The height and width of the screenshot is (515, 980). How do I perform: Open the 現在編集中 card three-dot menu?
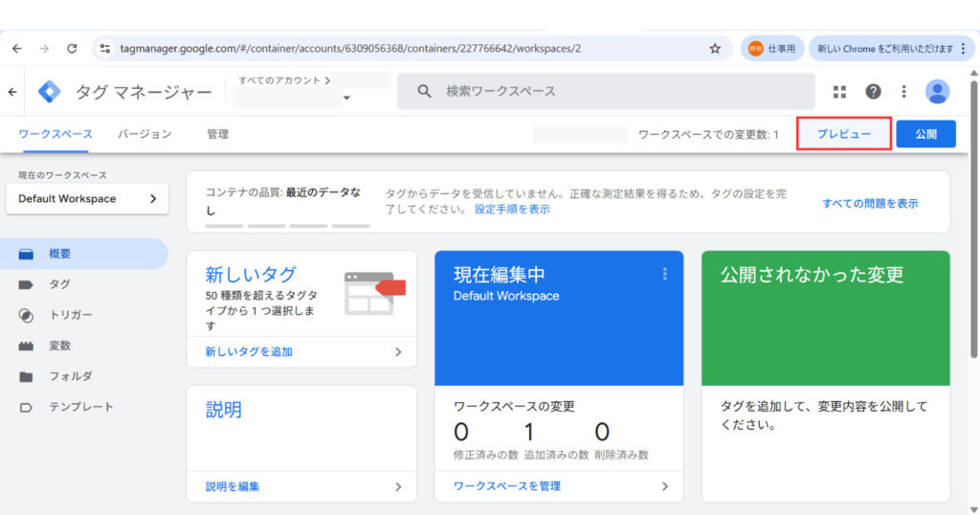coord(664,274)
